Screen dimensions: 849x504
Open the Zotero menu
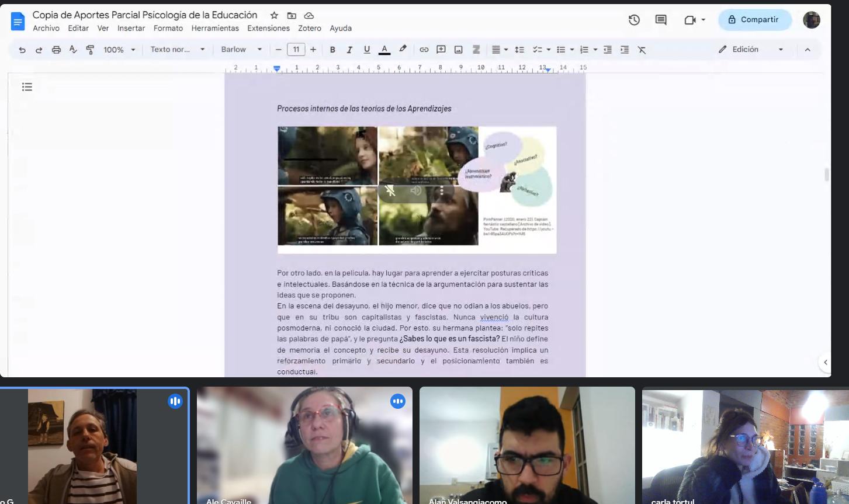click(310, 28)
